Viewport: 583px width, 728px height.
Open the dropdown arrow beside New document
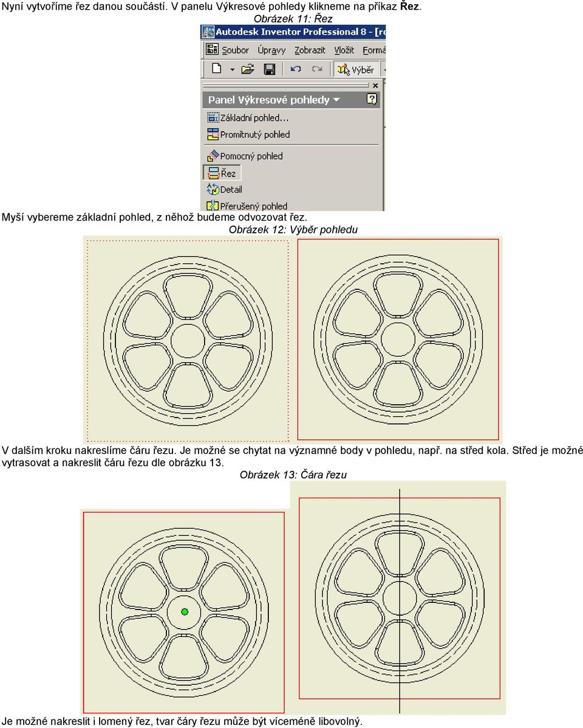(x=232, y=70)
